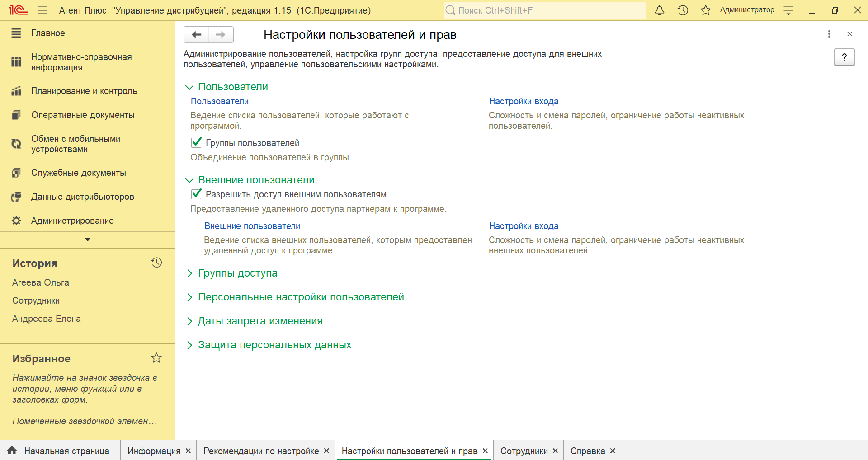
Task: Open history clock icon in title bar
Action: (683, 10)
